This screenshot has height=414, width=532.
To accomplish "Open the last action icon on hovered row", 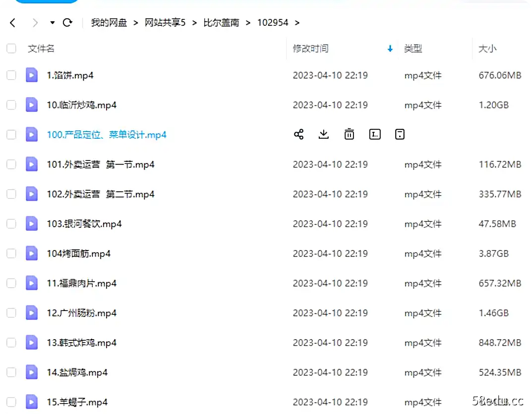I will pos(400,134).
